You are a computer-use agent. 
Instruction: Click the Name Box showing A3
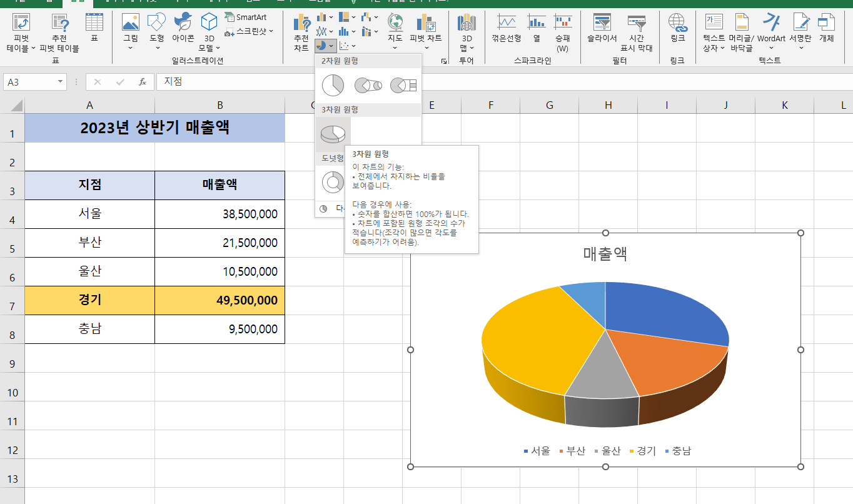(30, 82)
